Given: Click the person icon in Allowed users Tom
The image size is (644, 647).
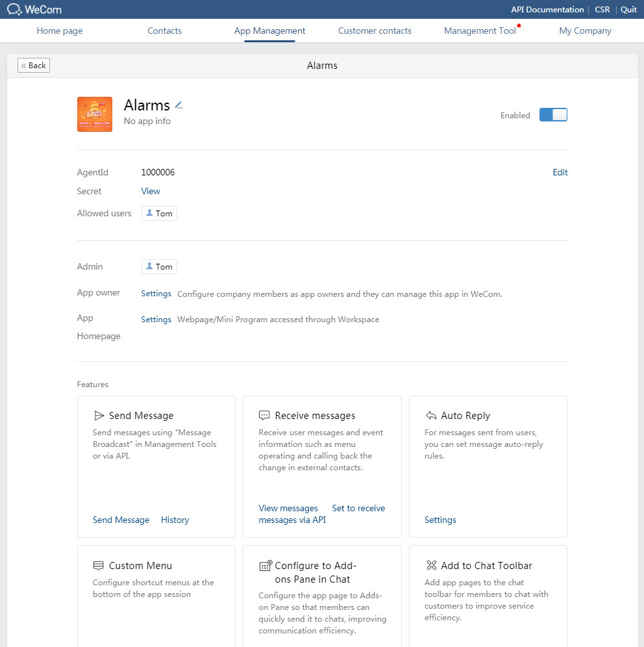Looking at the screenshot, I should [x=149, y=213].
